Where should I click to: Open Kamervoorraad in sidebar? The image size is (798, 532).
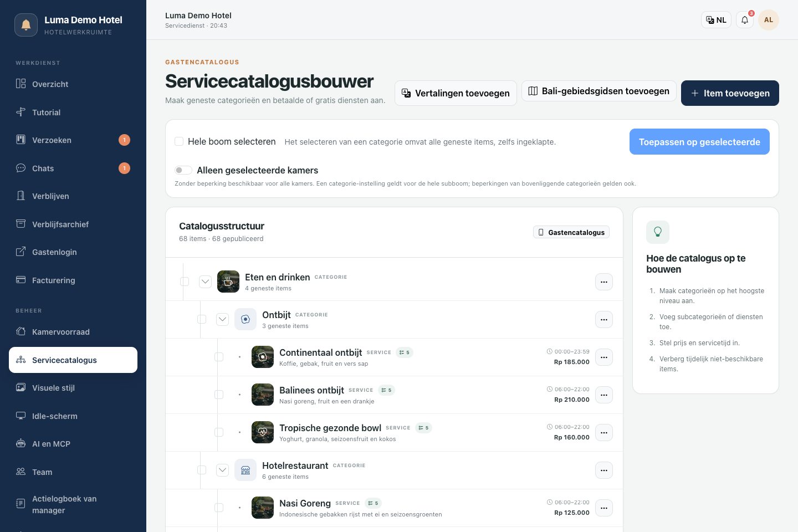[73, 332]
